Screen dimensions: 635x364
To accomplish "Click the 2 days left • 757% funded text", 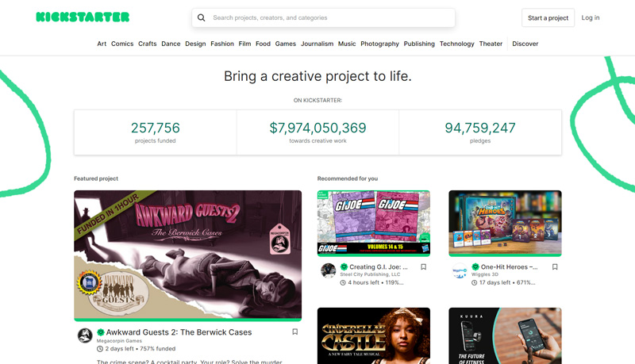I will [140, 349].
